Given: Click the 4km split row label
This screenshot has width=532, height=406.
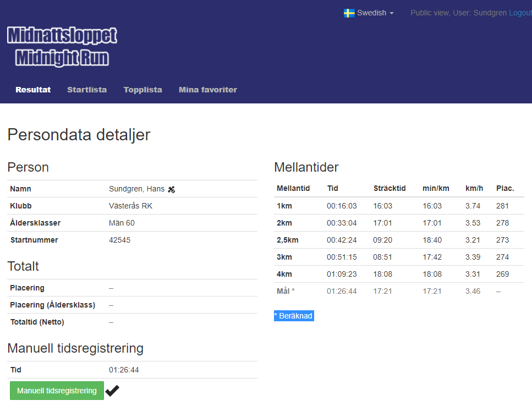Looking at the screenshot, I should [x=284, y=274].
